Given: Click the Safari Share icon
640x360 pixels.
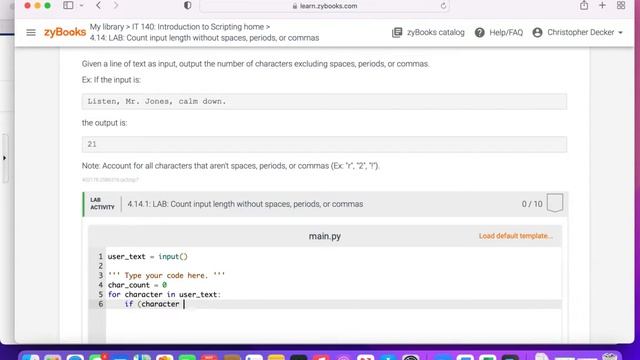Looking at the screenshot, I should click(584, 5).
